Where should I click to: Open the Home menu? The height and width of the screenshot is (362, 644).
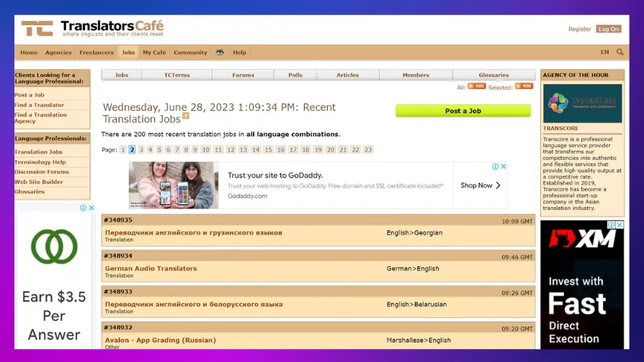click(x=29, y=52)
